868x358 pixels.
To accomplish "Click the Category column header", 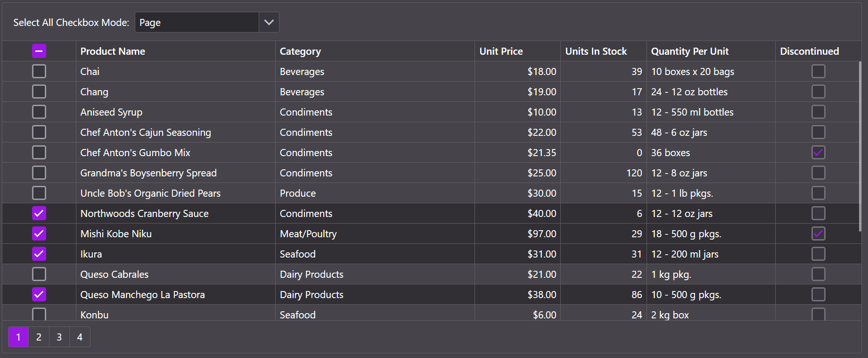I will pos(300,51).
